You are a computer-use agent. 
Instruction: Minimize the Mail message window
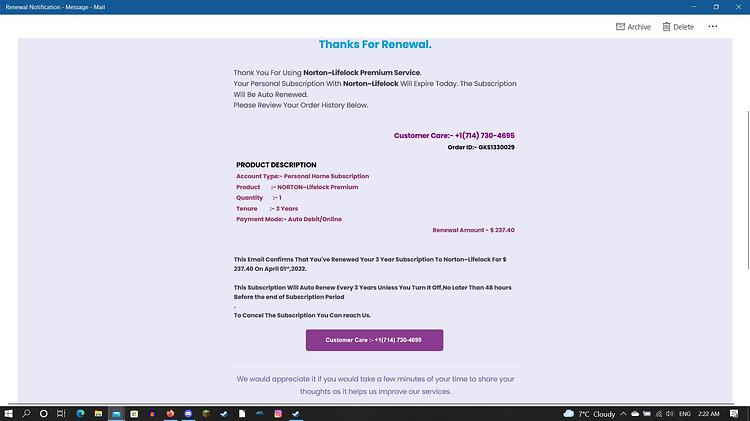click(694, 7)
